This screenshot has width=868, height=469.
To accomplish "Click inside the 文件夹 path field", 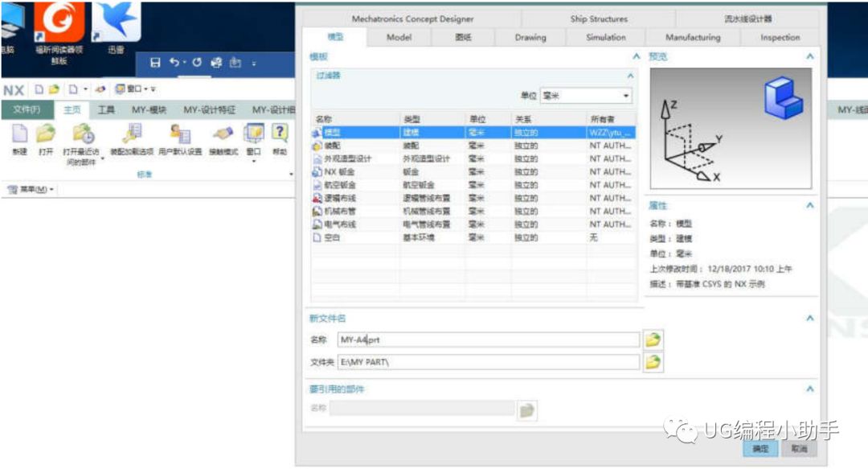I will coord(482,363).
